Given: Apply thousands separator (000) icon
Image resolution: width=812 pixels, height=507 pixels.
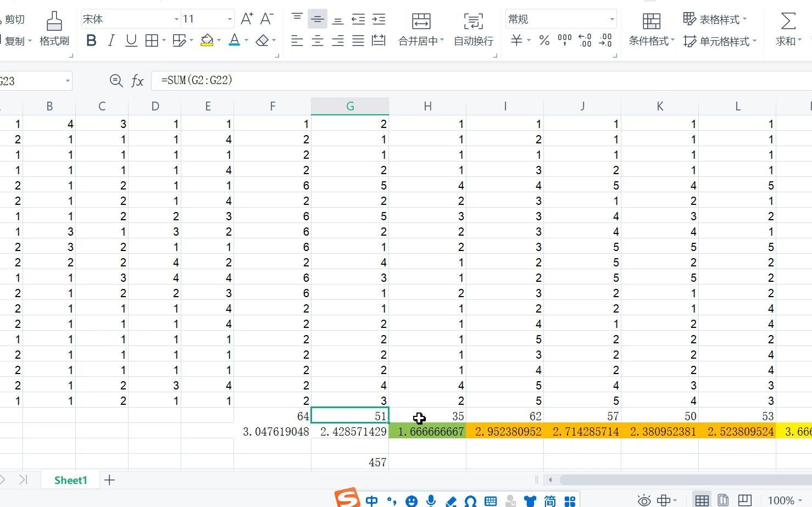Looking at the screenshot, I should pyautogui.click(x=564, y=41).
